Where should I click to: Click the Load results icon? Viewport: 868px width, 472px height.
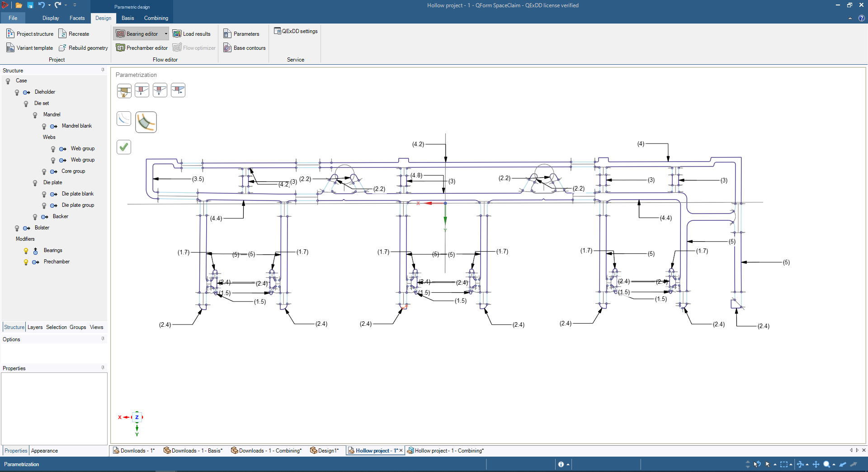point(177,34)
